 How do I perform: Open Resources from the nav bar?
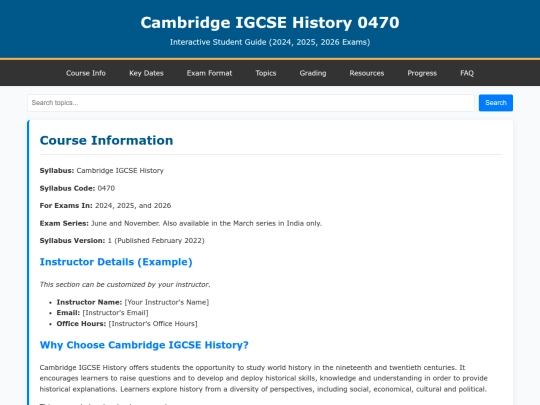point(367,73)
